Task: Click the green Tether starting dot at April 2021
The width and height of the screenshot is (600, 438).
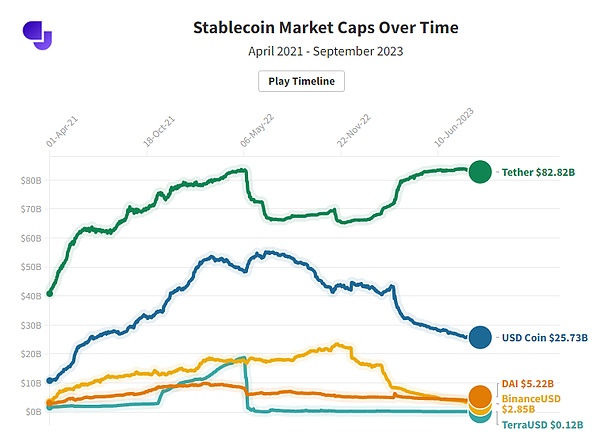Action: [50, 293]
